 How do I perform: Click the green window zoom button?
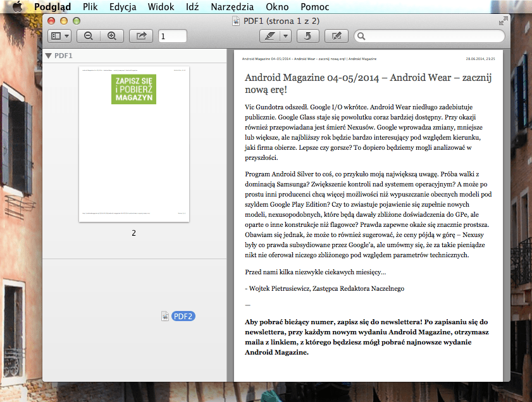click(x=77, y=21)
